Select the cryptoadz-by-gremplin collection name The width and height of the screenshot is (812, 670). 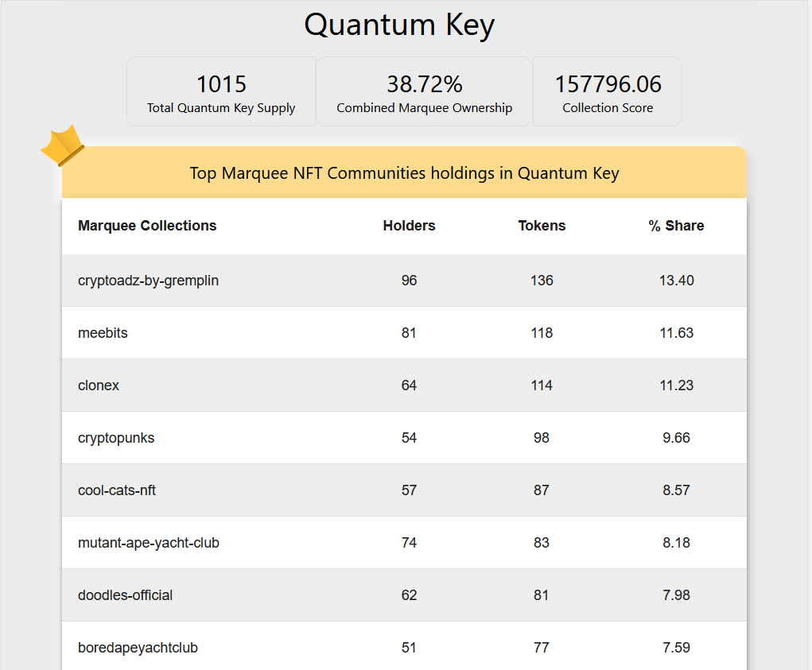(148, 281)
